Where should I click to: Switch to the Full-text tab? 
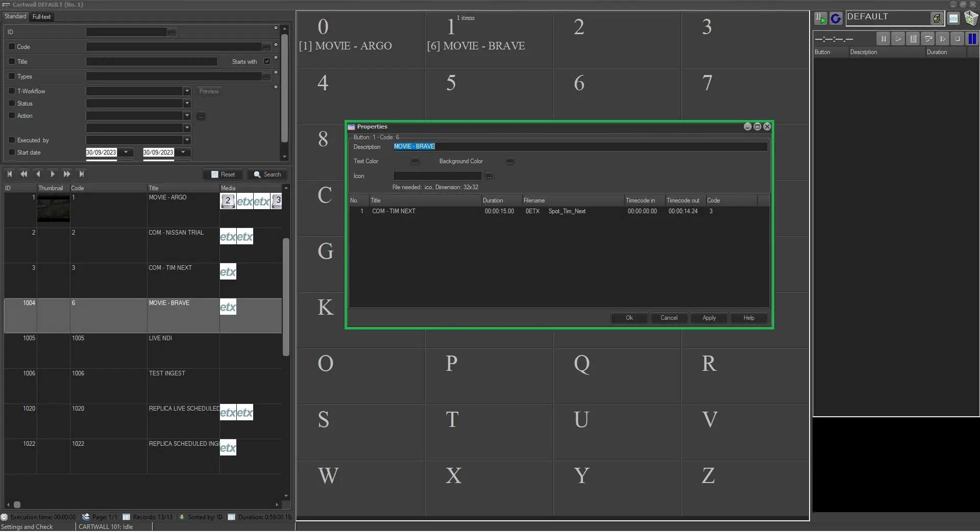pyautogui.click(x=41, y=17)
